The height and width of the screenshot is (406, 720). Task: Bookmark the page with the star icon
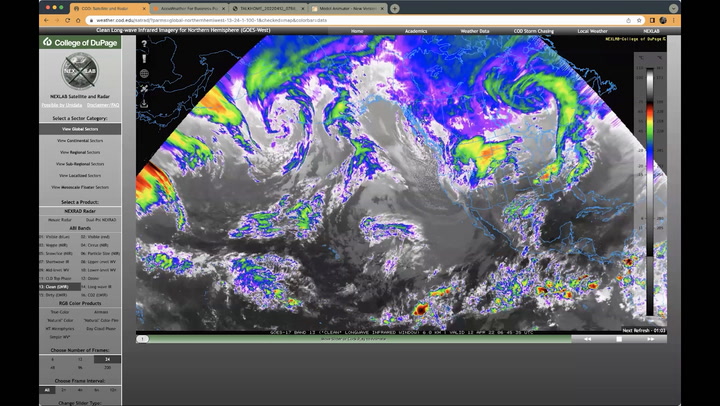(639, 20)
